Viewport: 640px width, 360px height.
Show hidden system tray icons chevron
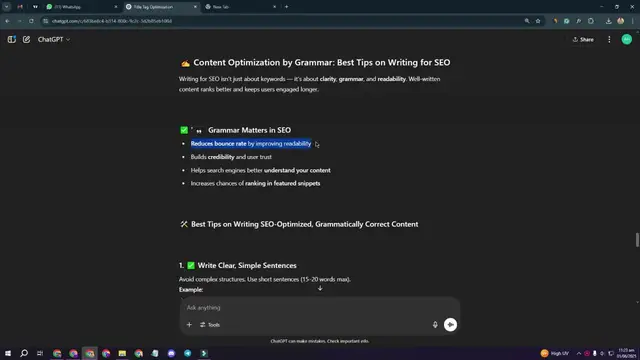point(578,353)
